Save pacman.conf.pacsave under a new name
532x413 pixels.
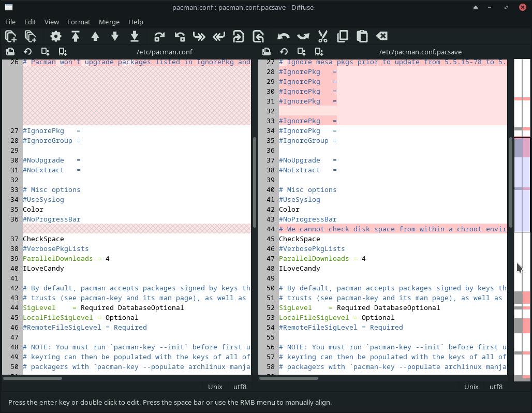319,52
